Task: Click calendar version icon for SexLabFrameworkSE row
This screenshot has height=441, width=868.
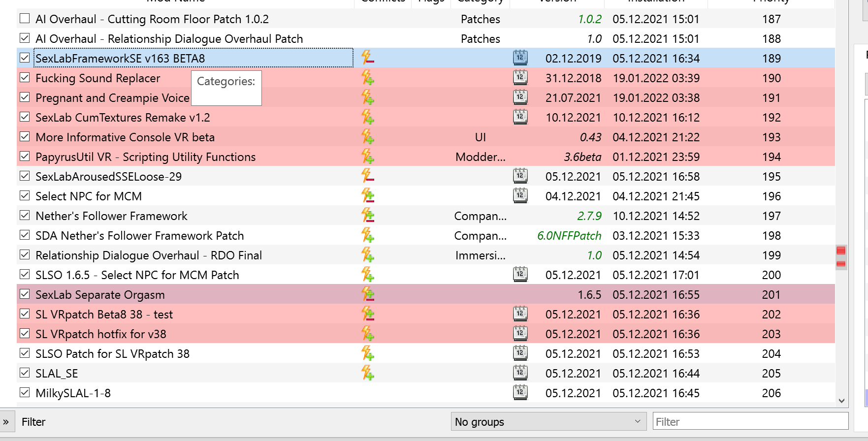Action: pyautogui.click(x=520, y=58)
